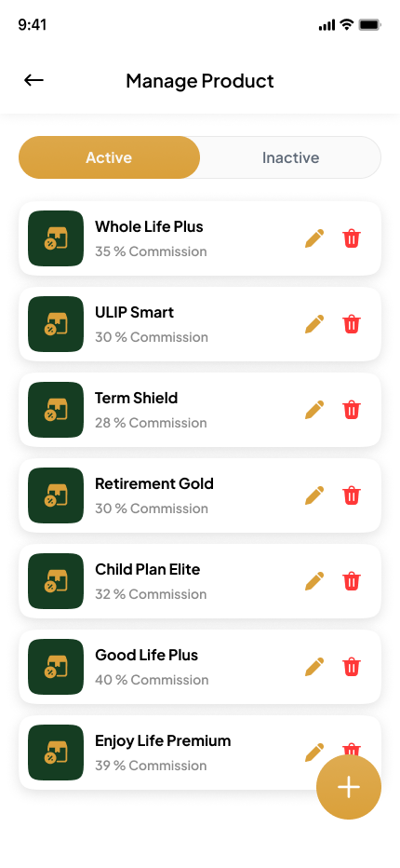
Task: Trash the Child Plan Elite product
Action: point(352,581)
